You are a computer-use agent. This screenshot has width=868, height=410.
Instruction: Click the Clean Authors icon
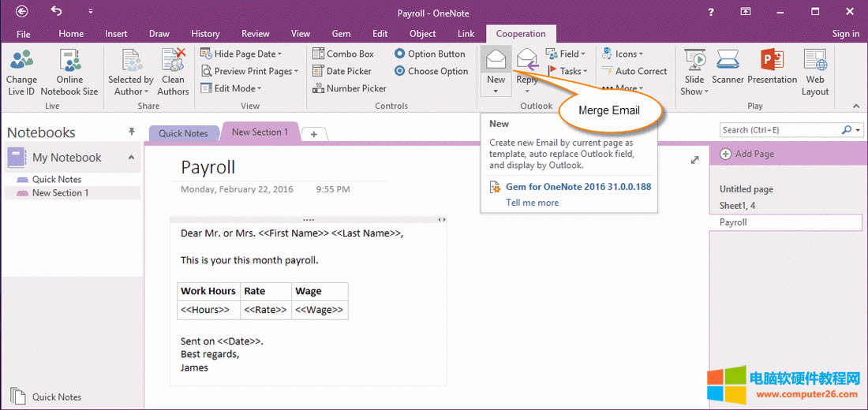pyautogui.click(x=173, y=61)
